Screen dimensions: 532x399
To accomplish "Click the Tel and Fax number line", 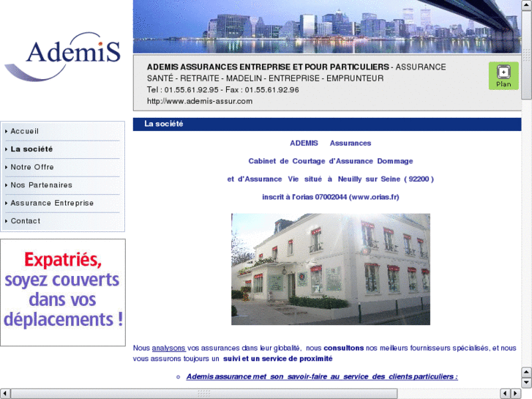I will point(223,90).
